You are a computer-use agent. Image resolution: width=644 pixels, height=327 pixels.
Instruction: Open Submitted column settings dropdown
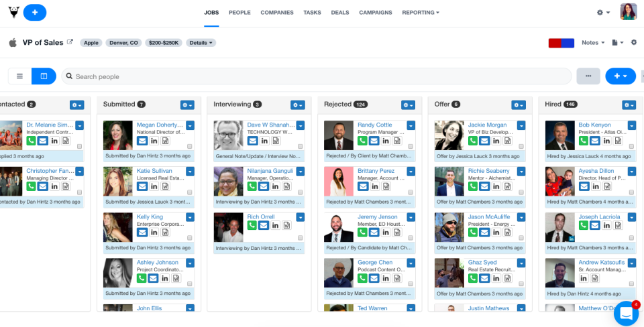point(187,105)
